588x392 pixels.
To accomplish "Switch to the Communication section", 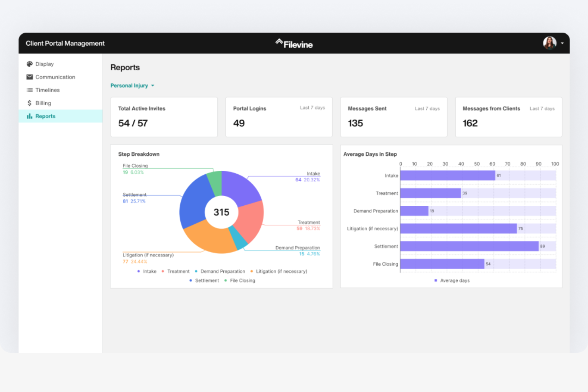I will [55, 77].
